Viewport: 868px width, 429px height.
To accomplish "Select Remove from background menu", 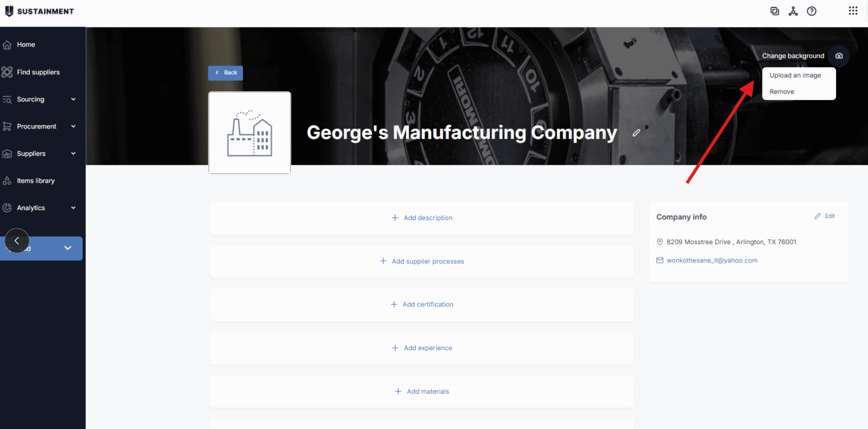I will tap(782, 91).
